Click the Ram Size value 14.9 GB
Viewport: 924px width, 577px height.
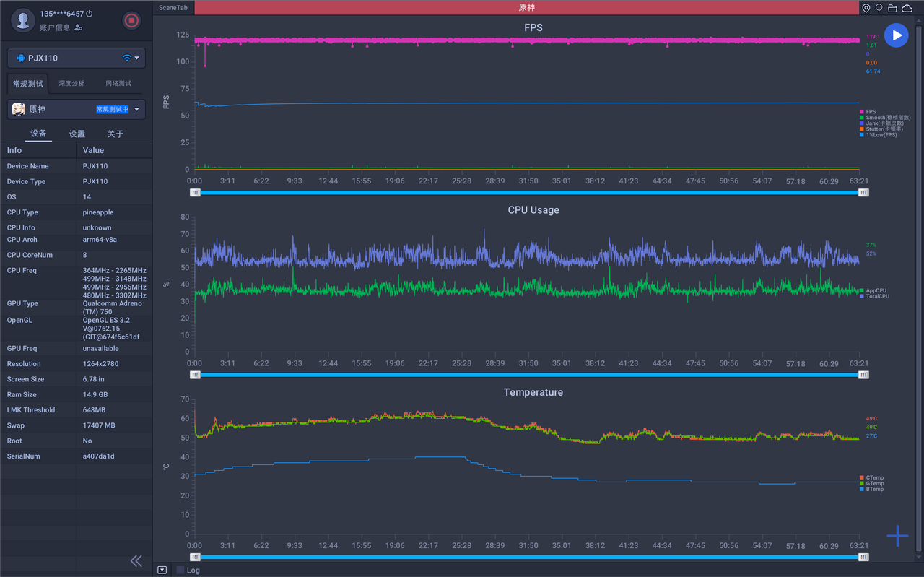95,395
